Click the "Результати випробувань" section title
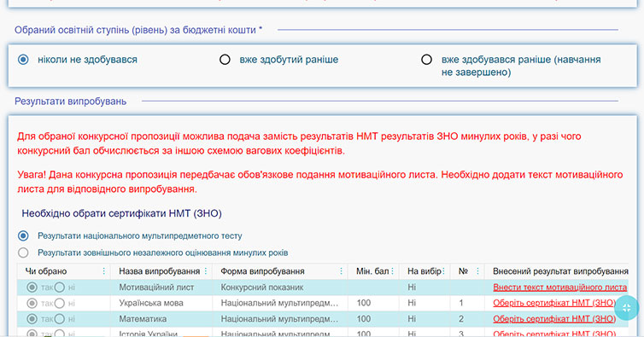Screen dimensions: 644x337 (71, 102)
